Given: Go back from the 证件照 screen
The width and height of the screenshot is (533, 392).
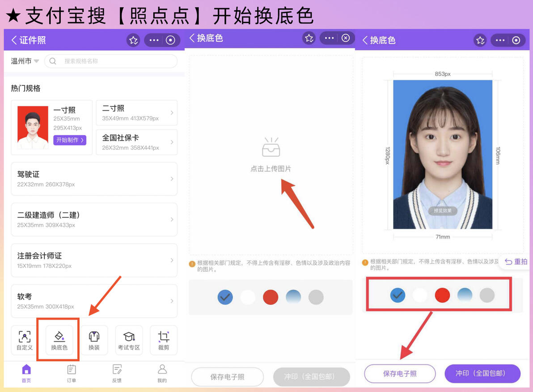Looking at the screenshot, I should pyautogui.click(x=14, y=40).
